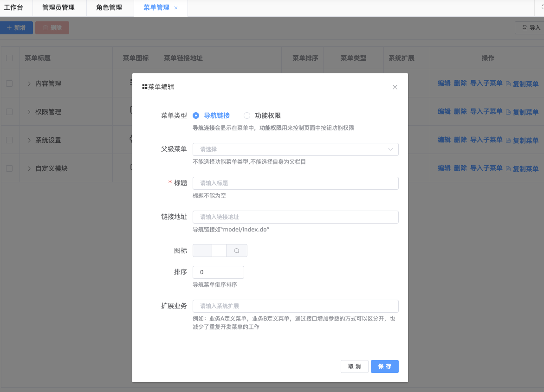Click the import icon on the 导入 button
The height and width of the screenshot is (392, 544).
pos(525,28)
